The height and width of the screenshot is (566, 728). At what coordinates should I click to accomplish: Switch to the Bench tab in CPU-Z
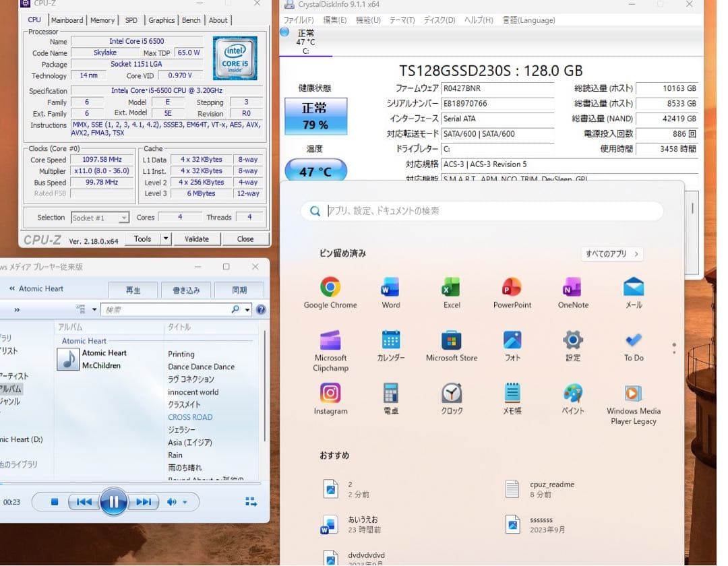[191, 20]
